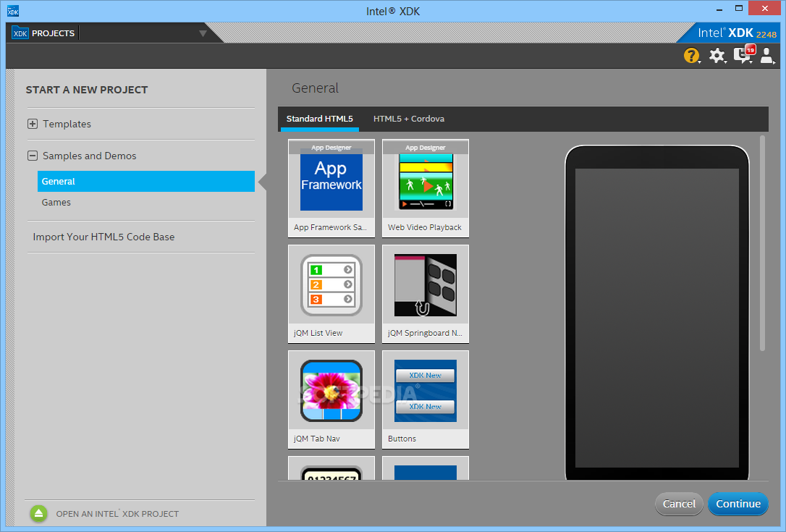Click the device preview screen
The image size is (786, 532).
point(657,318)
